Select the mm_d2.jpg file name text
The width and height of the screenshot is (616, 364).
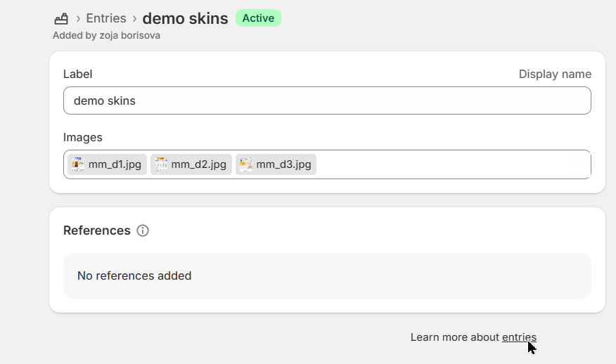(x=198, y=164)
